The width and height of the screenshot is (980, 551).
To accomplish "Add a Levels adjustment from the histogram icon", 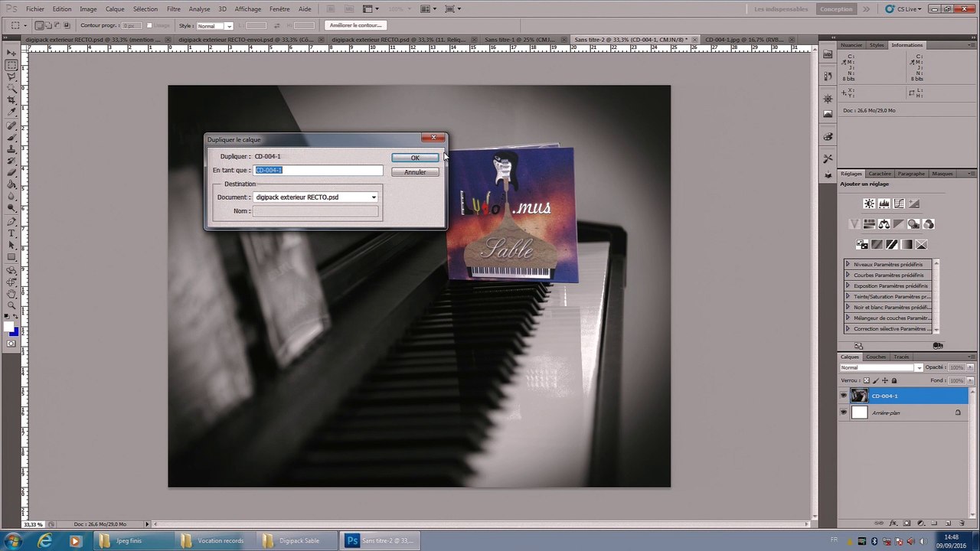I will (884, 204).
